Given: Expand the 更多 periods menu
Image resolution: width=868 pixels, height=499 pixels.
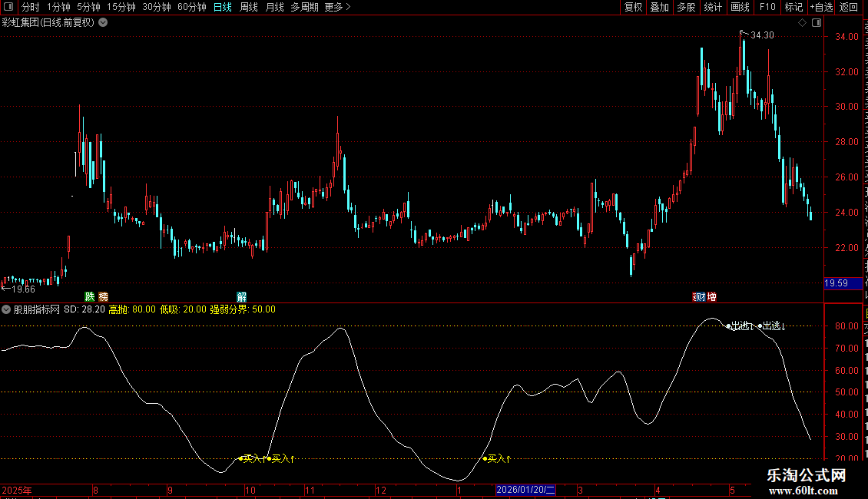Looking at the screenshot, I should point(338,7).
